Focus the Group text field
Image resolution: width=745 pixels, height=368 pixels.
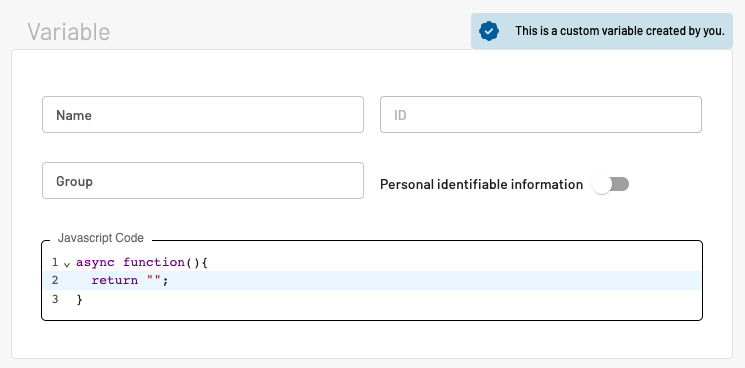click(x=203, y=180)
